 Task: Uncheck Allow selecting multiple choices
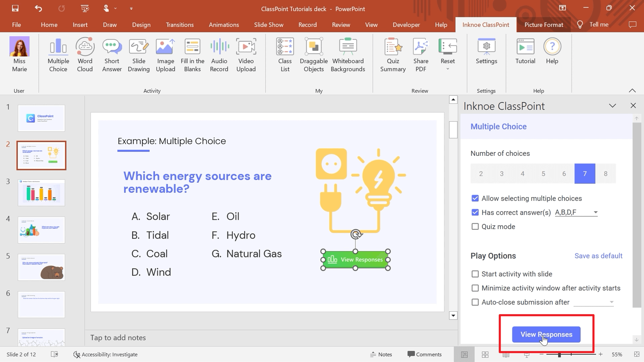[475, 198]
